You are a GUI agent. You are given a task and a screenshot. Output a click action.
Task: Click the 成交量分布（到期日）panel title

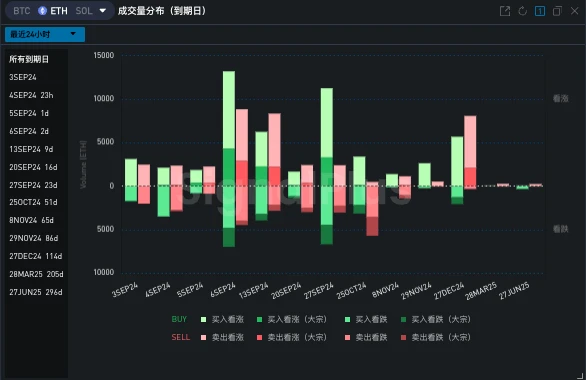click(162, 11)
